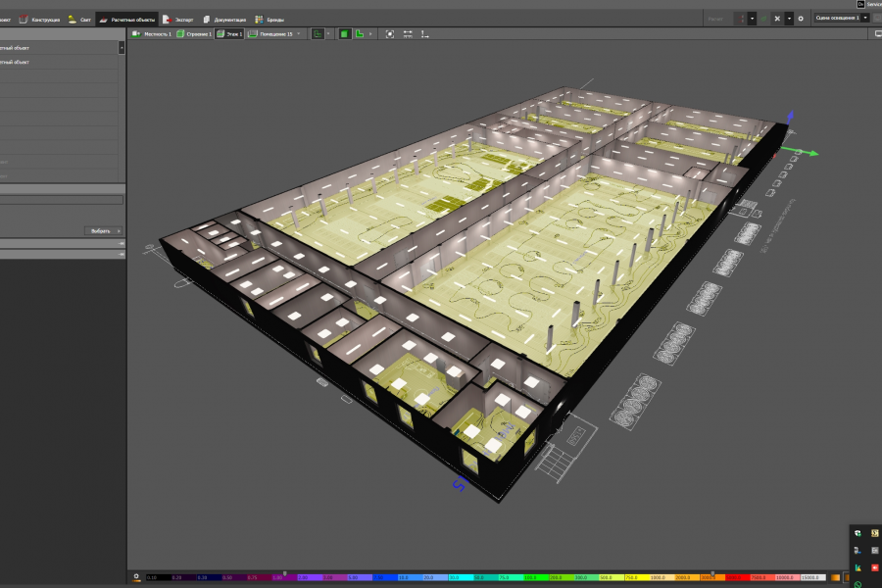Click the green leaf energy icon
The image size is (882, 588).
coord(763,19)
